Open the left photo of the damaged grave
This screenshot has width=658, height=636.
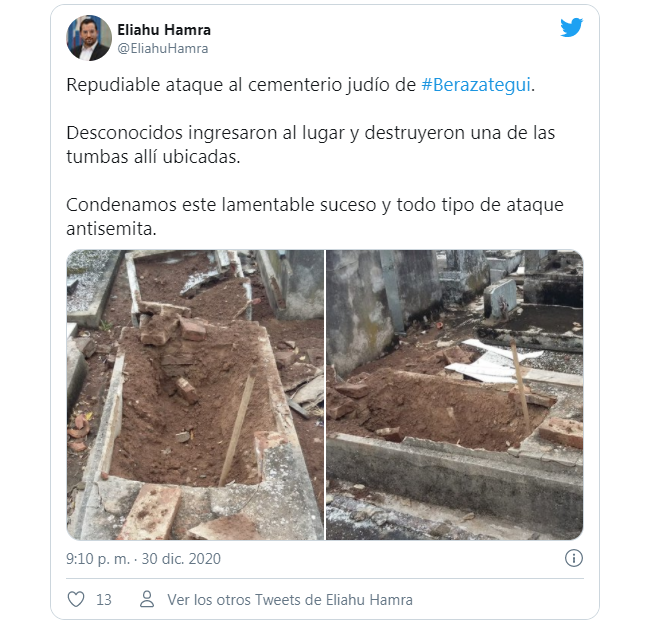(195, 395)
